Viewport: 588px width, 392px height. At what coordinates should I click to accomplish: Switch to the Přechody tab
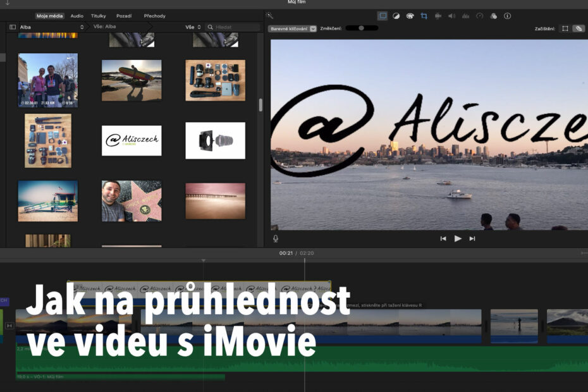pyautogui.click(x=154, y=16)
